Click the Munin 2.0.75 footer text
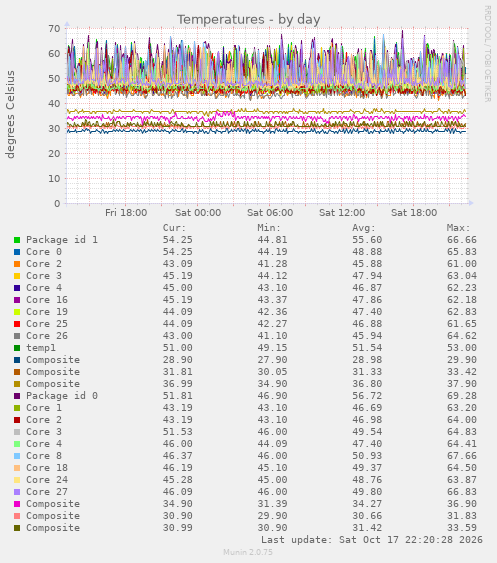This screenshot has height=563, width=497. pos(248,552)
